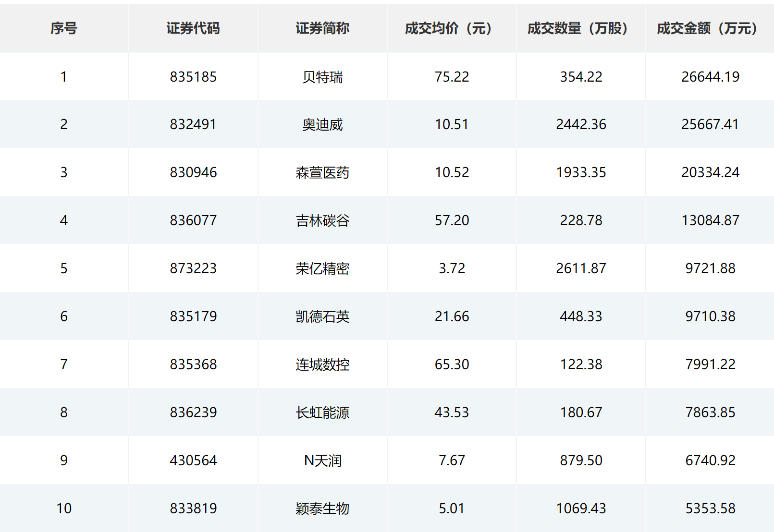
Task: Select security code 835185
Action: 193,77
